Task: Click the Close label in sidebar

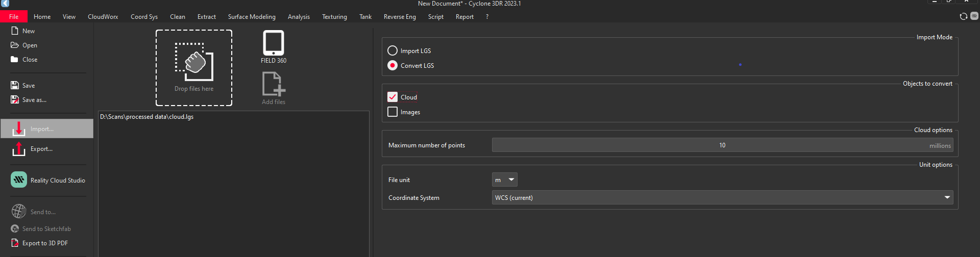Action: pyautogui.click(x=30, y=59)
